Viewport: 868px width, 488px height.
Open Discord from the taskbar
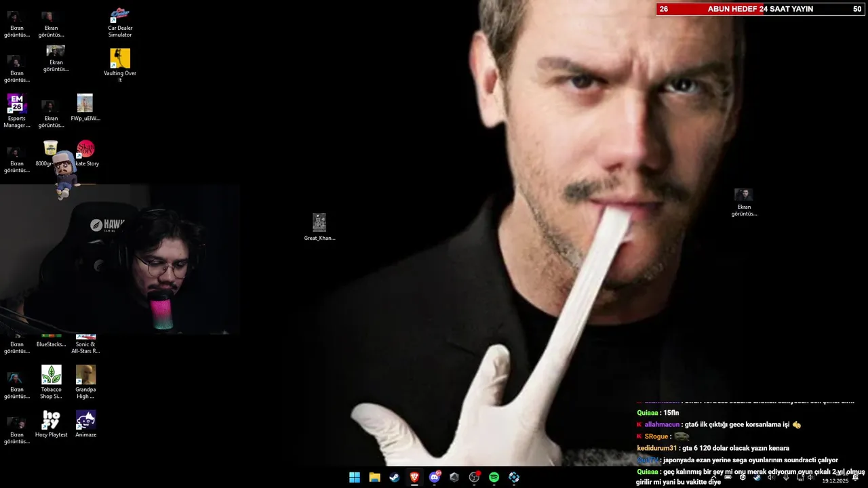[x=435, y=477]
